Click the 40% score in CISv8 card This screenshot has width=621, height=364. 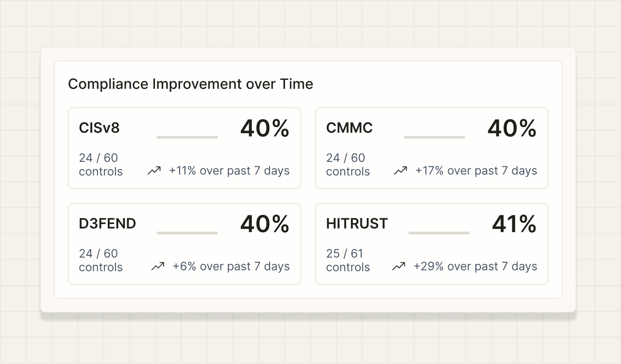pos(265,128)
